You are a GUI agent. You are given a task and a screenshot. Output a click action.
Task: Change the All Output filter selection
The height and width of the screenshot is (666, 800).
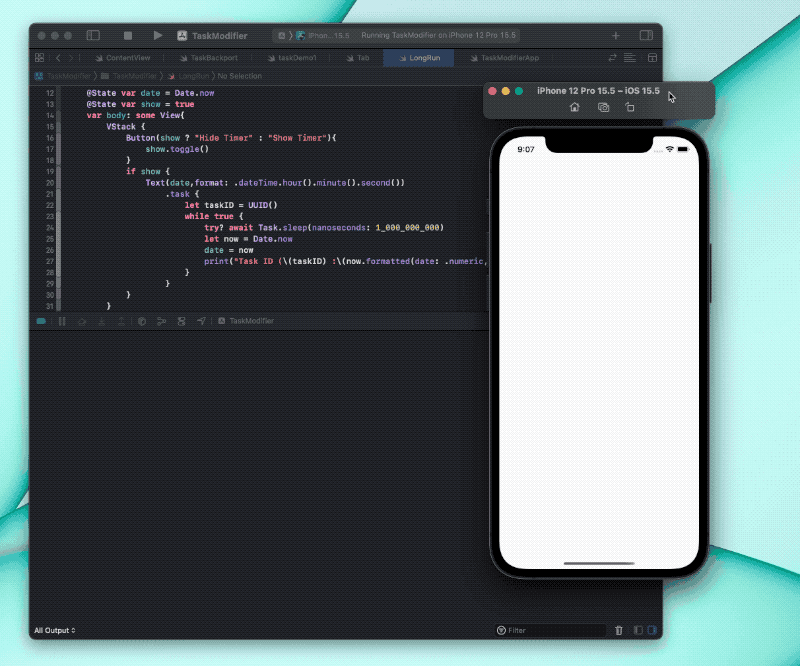click(x=53, y=630)
